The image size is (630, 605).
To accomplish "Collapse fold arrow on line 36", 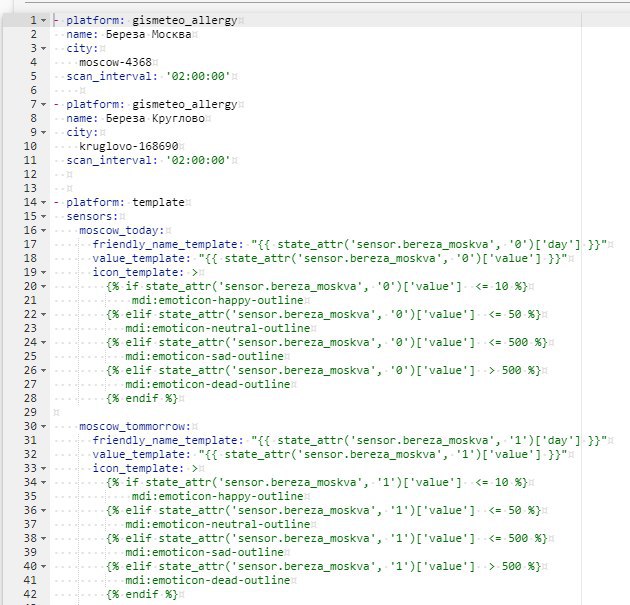I will click(x=43, y=511).
